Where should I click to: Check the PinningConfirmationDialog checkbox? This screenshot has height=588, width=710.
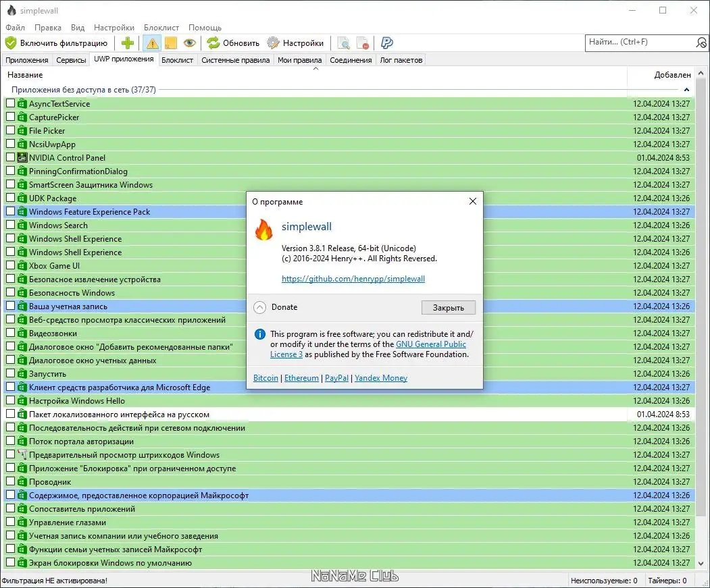pyautogui.click(x=10, y=171)
